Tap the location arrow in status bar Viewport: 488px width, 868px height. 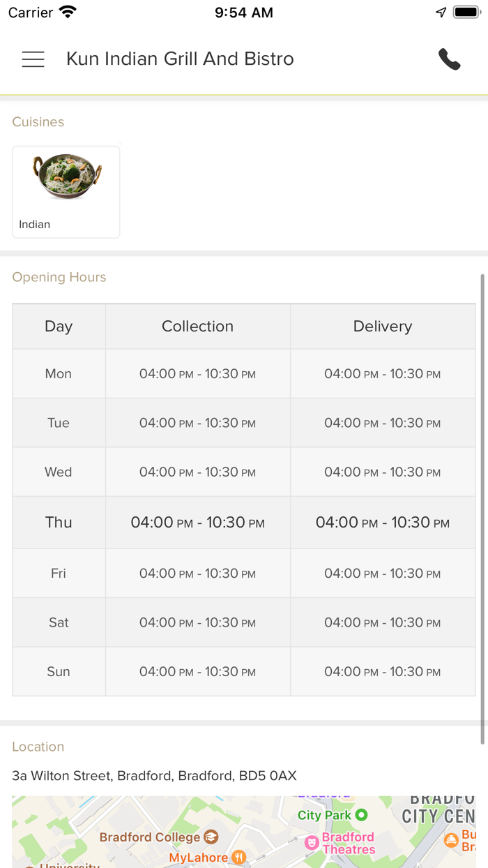tap(441, 13)
